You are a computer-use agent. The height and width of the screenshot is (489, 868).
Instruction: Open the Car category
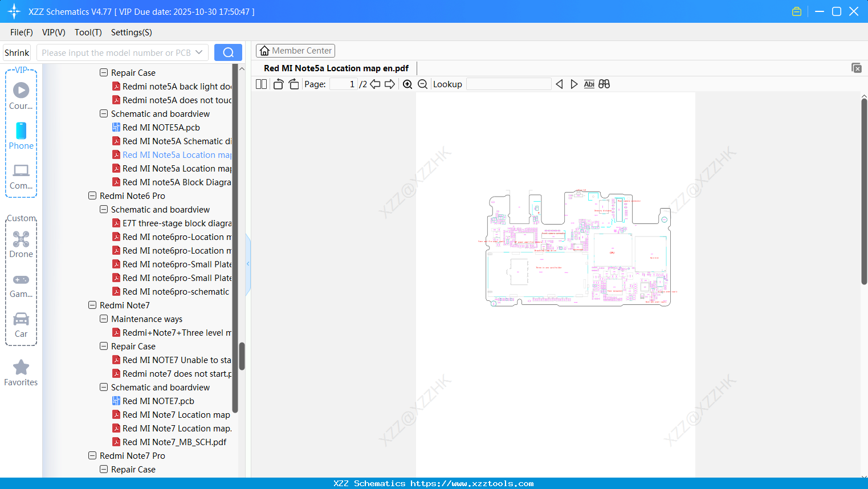click(21, 324)
